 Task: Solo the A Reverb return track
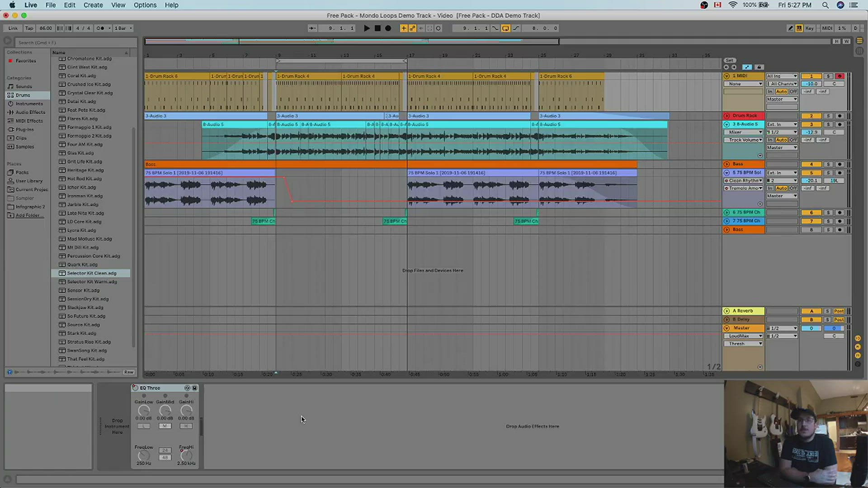tap(827, 311)
